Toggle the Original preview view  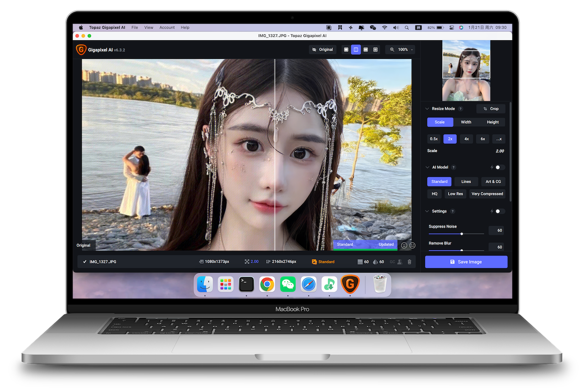(323, 49)
